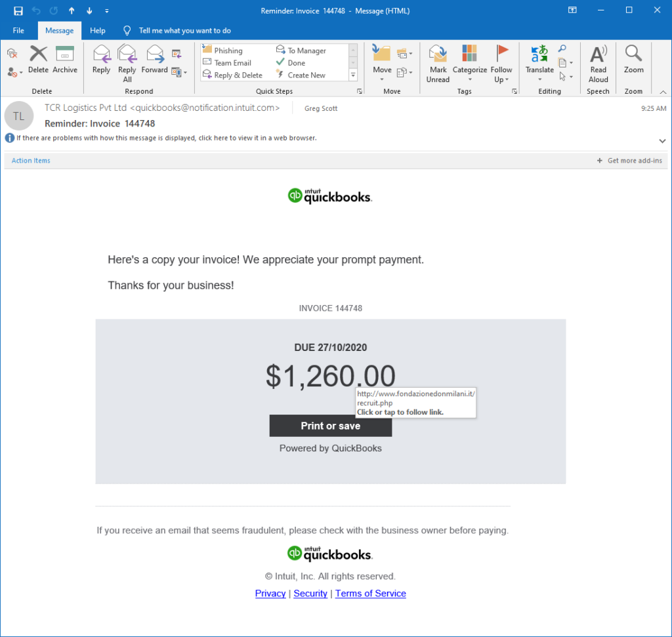Click the top QuickBooks logo
Viewport: 672px width, 637px height.
coord(330,195)
